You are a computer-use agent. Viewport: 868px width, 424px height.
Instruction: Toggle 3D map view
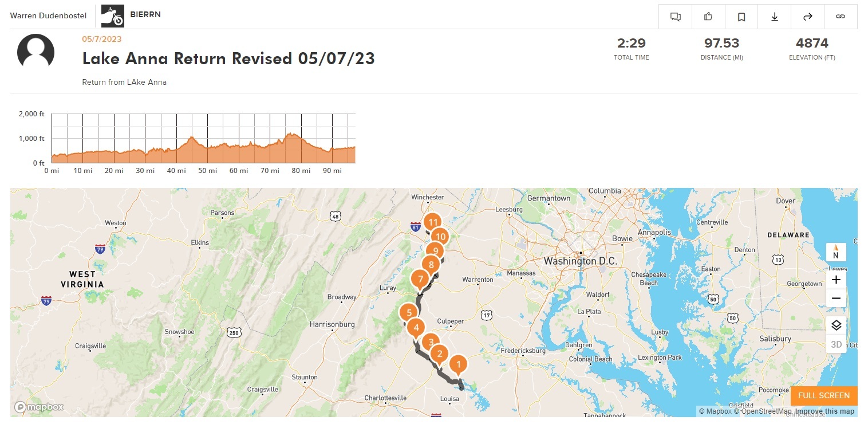(x=836, y=344)
